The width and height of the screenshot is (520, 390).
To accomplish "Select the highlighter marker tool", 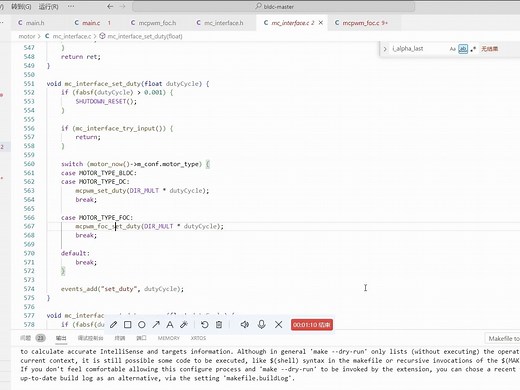I will click(184, 324).
